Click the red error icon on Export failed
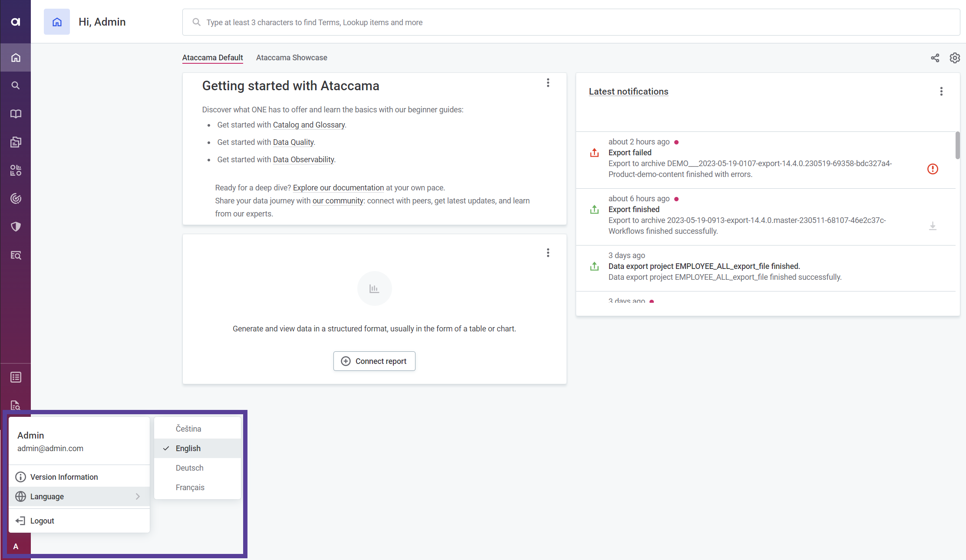This screenshot has height=560, width=966. [x=932, y=169]
